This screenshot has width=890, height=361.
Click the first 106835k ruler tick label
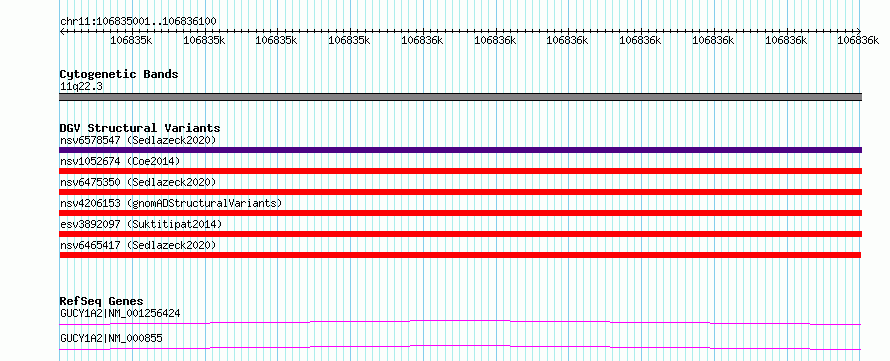[x=131, y=40]
